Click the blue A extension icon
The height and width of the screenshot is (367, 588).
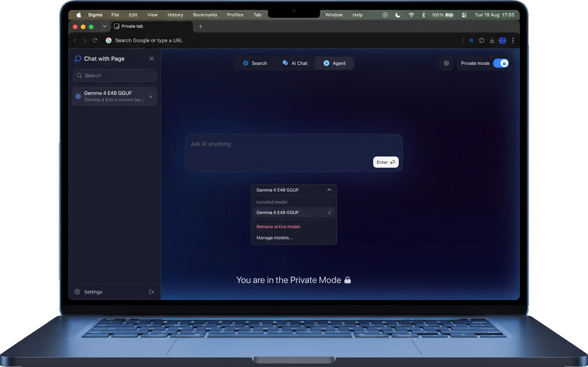coord(471,40)
